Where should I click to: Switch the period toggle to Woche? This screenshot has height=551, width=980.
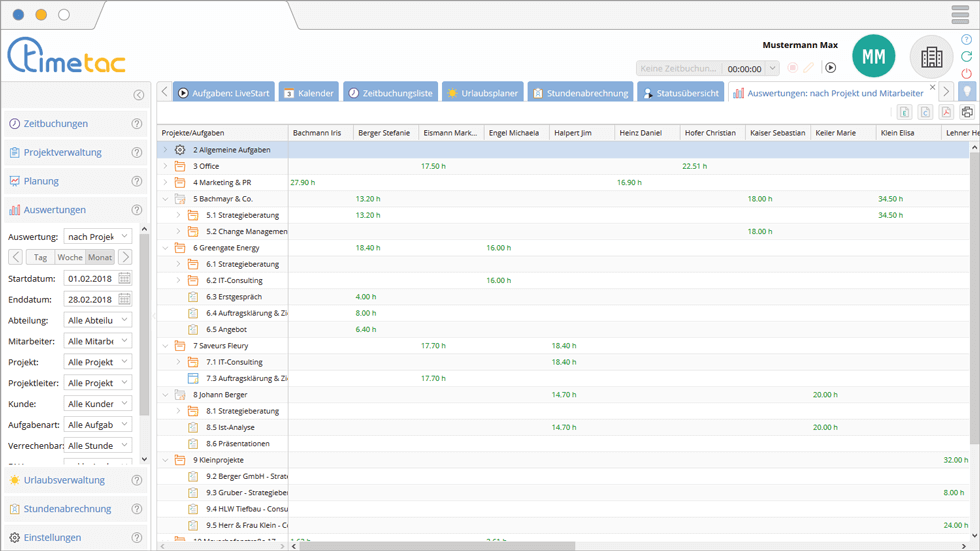pos(70,257)
